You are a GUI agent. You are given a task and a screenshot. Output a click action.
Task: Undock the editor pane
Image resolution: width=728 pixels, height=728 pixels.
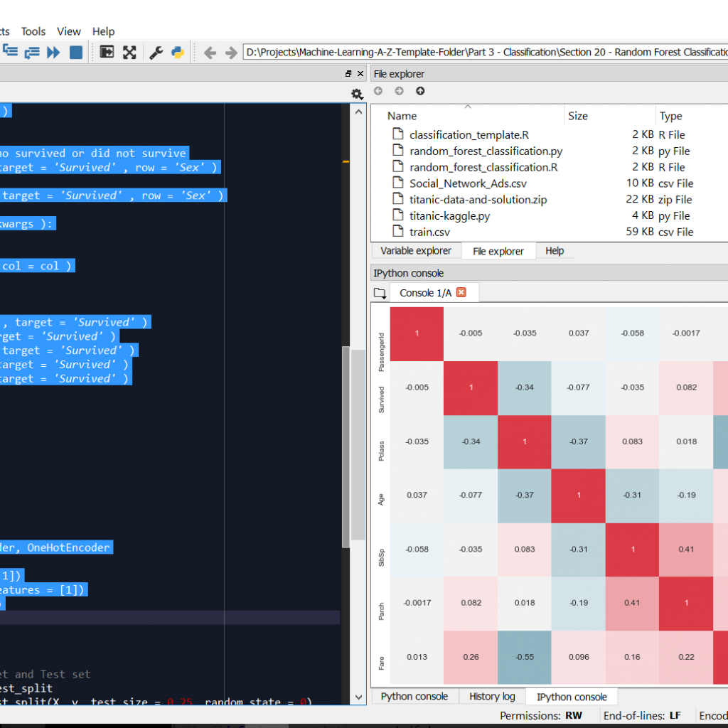click(348, 73)
